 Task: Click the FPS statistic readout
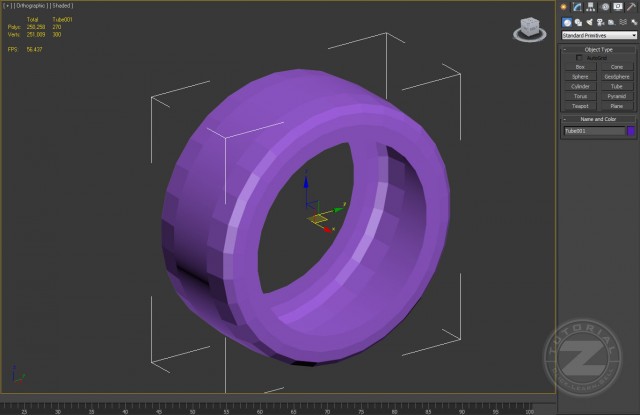pos(25,49)
